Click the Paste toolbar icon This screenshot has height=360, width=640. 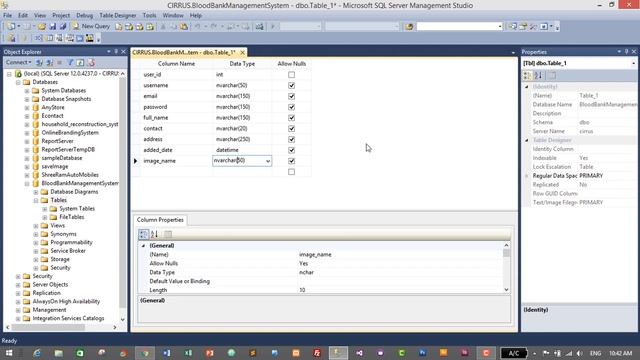tap(184, 27)
